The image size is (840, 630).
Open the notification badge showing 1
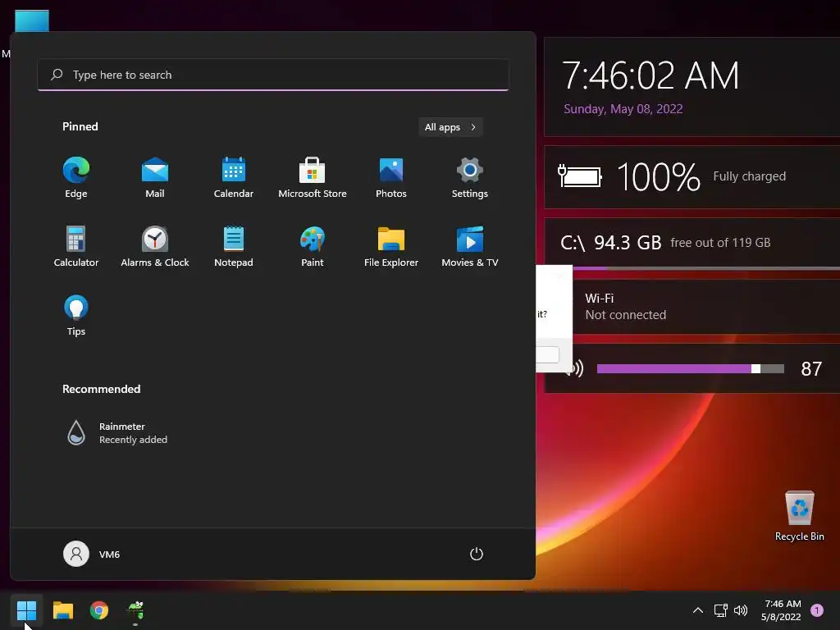[817, 610]
